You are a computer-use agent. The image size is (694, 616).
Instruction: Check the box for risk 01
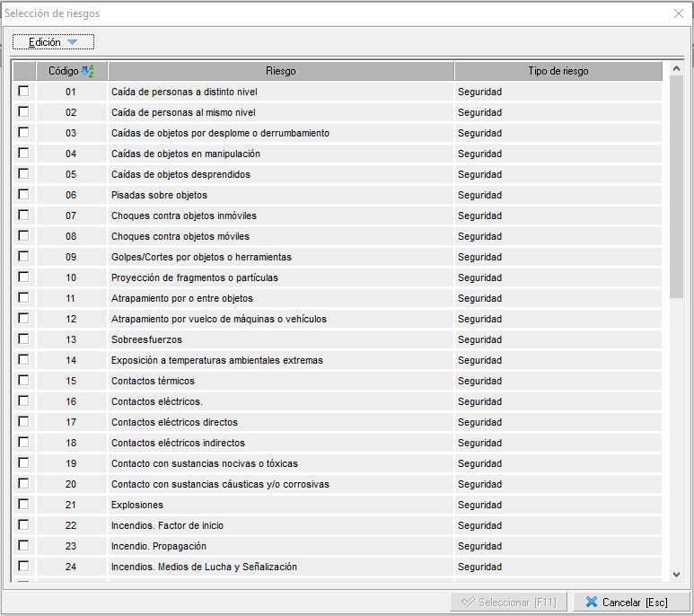[x=23, y=92]
